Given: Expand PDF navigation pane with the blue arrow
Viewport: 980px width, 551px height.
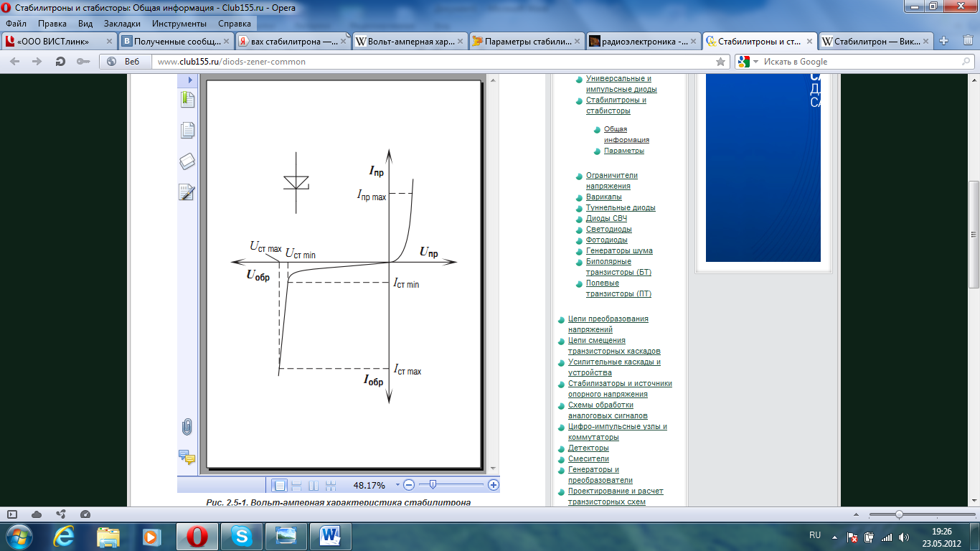Looking at the screenshot, I should tap(190, 81).
